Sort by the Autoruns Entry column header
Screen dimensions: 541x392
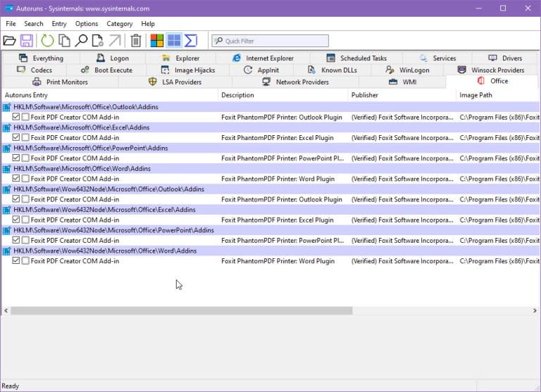110,95
